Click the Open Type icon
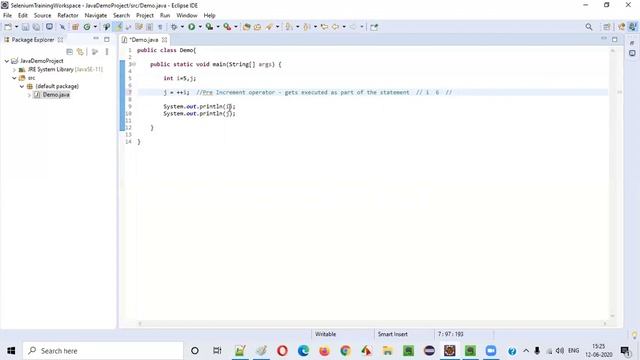Viewport: 640px width, 360px height. [246, 27]
